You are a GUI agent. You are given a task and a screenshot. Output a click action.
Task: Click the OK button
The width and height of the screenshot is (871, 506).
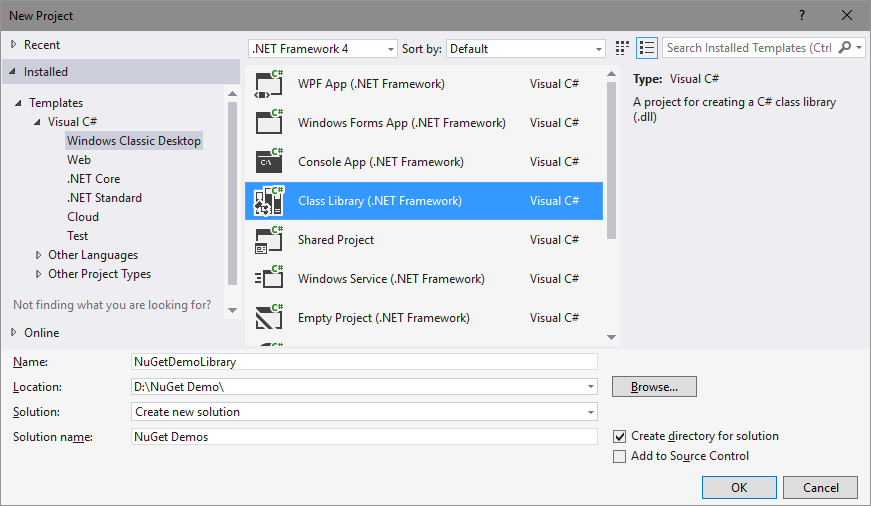coord(739,488)
